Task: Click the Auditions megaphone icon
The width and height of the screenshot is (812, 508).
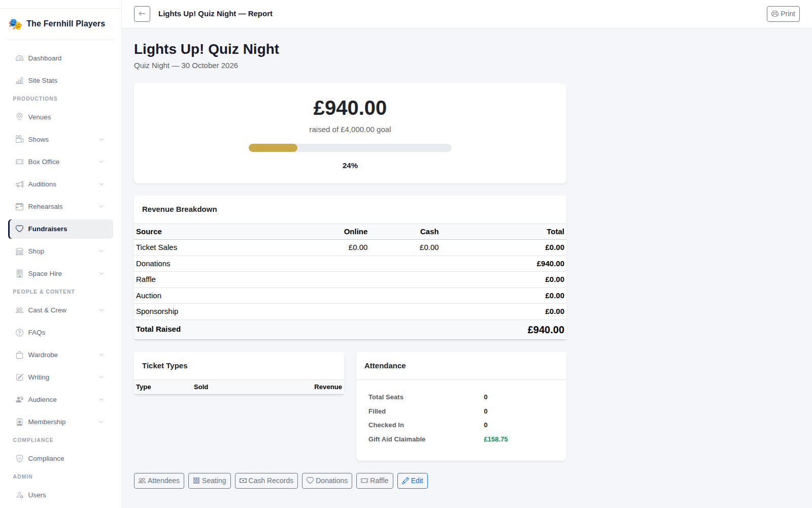Action: (x=19, y=184)
